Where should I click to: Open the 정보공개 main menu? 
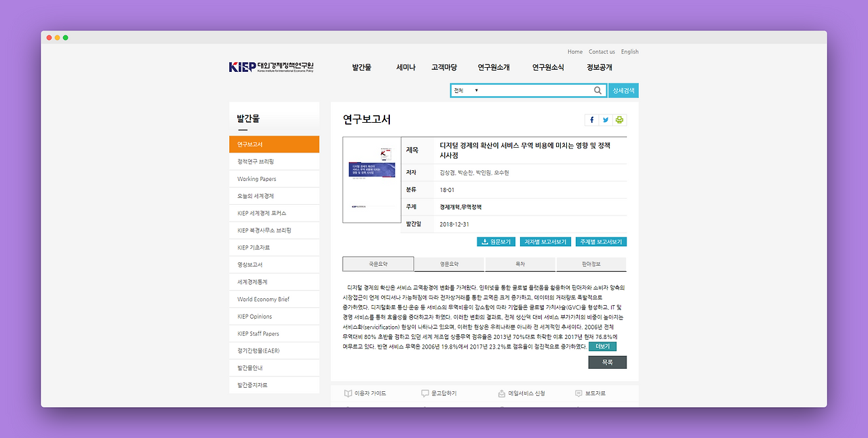(x=599, y=67)
